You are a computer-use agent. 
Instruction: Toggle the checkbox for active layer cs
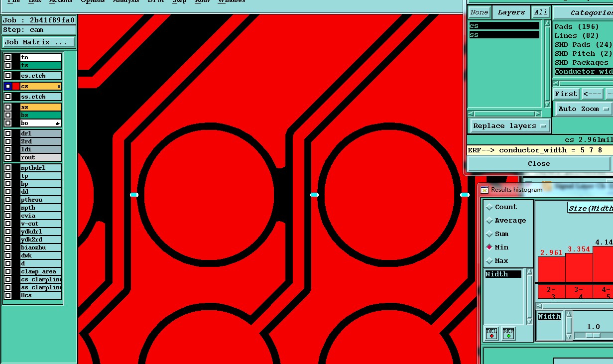[8, 86]
